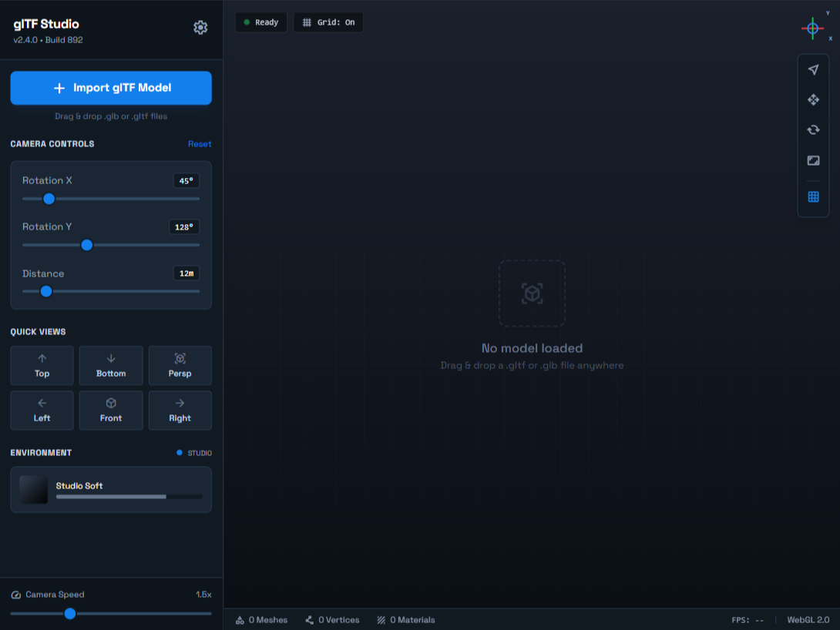Activate the move tool on right toolbar
The height and width of the screenshot is (630, 840).
point(813,99)
